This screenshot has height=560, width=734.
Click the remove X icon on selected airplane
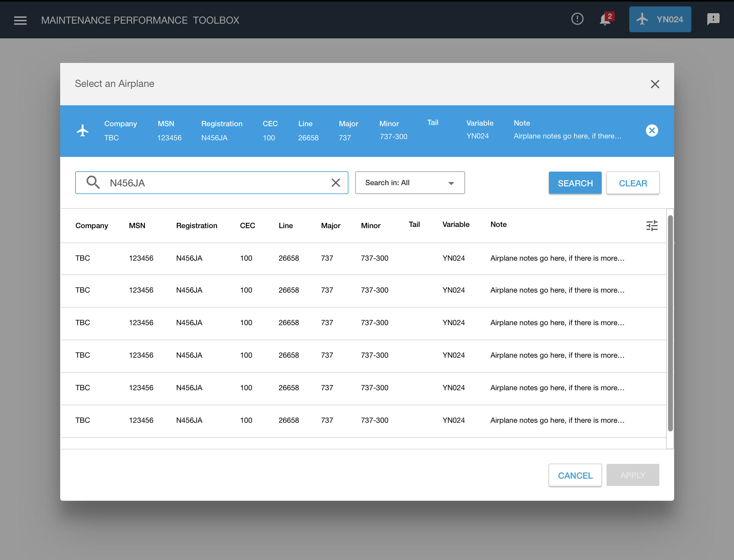pyautogui.click(x=652, y=130)
